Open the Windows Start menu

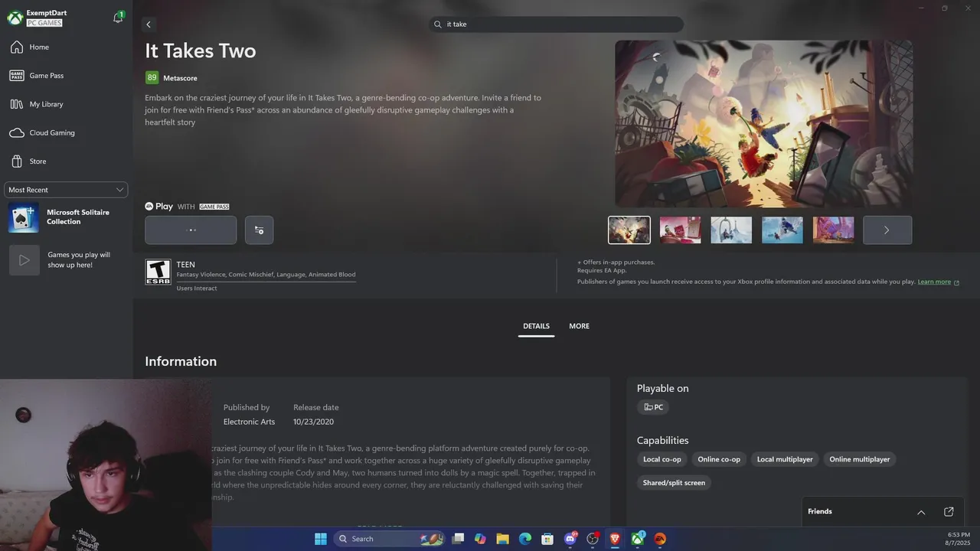321,539
